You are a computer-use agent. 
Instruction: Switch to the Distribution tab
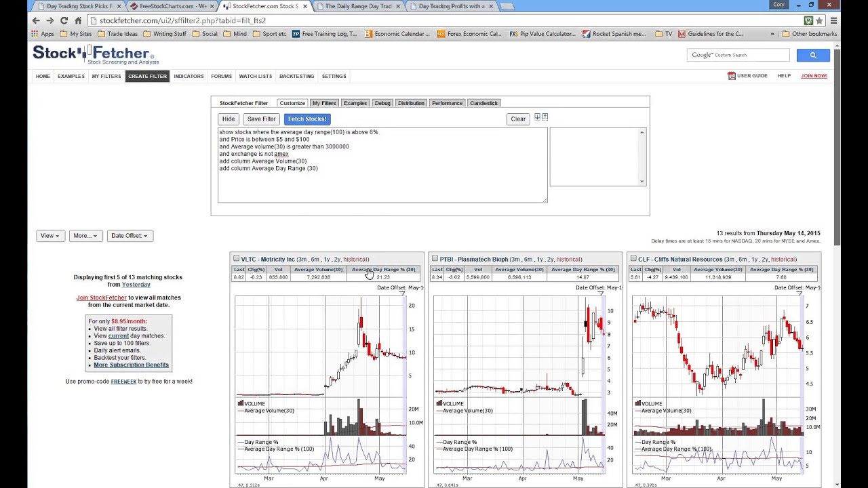point(411,103)
